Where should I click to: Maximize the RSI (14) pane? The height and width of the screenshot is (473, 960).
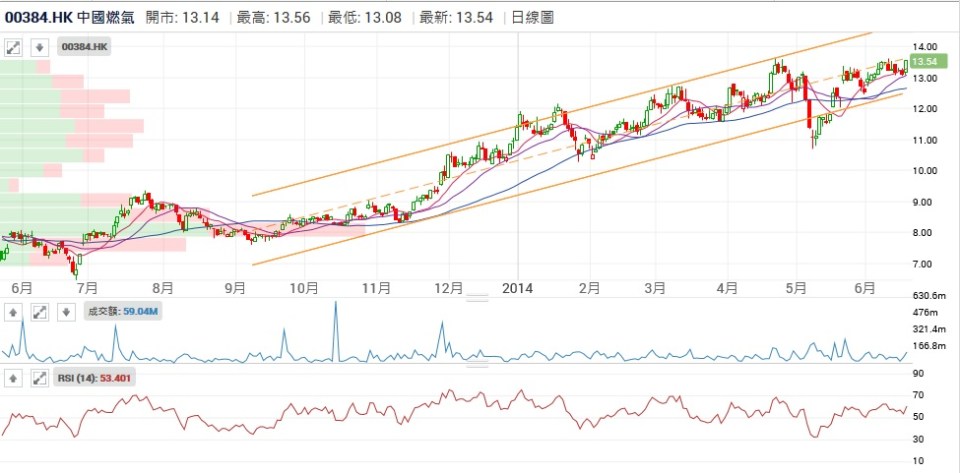[39, 378]
